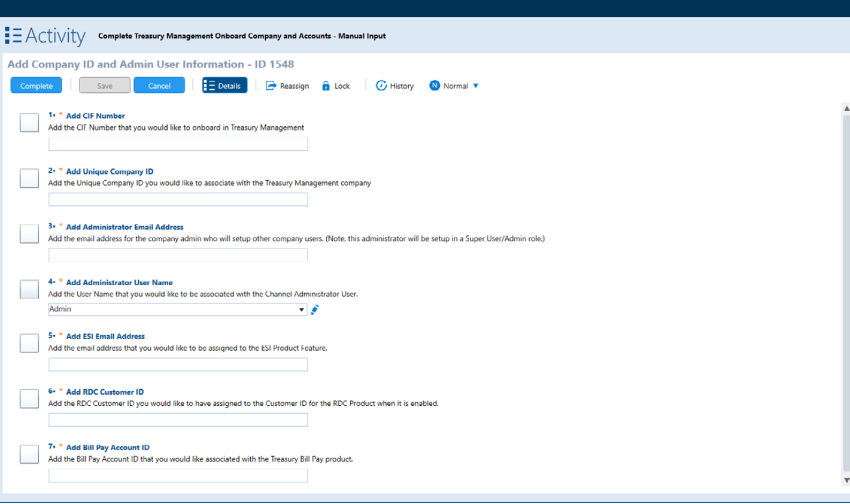This screenshot has width=850, height=504.
Task: Click the Lock padlock icon
Action: click(x=326, y=86)
